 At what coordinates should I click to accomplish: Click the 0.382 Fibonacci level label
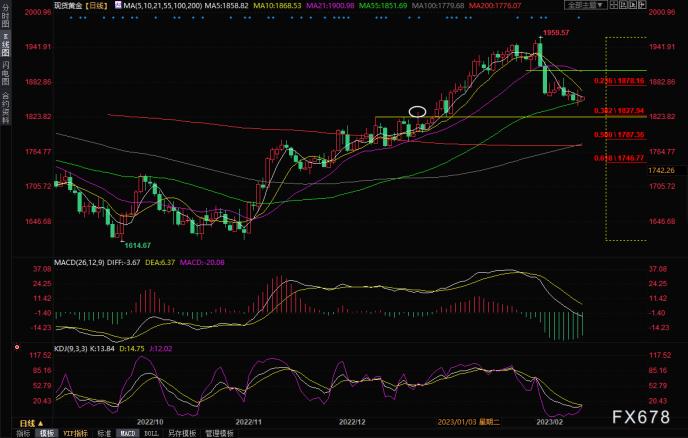[619, 111]
